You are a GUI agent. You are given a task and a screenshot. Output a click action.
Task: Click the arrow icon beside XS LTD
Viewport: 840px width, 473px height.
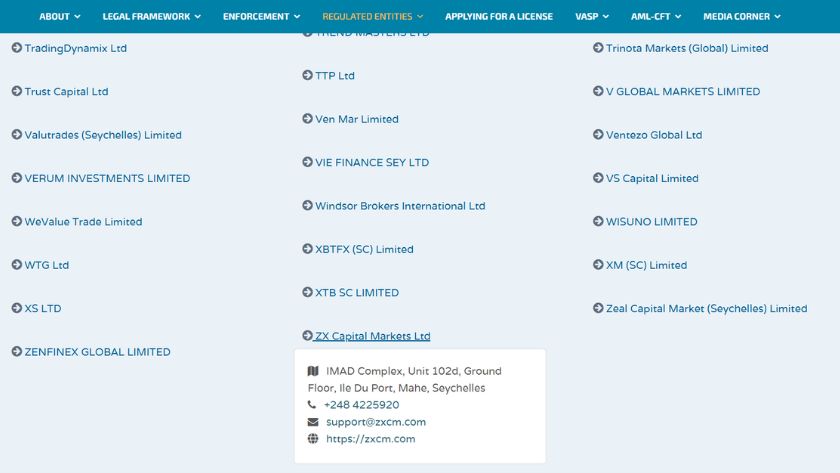coord(16,309)
